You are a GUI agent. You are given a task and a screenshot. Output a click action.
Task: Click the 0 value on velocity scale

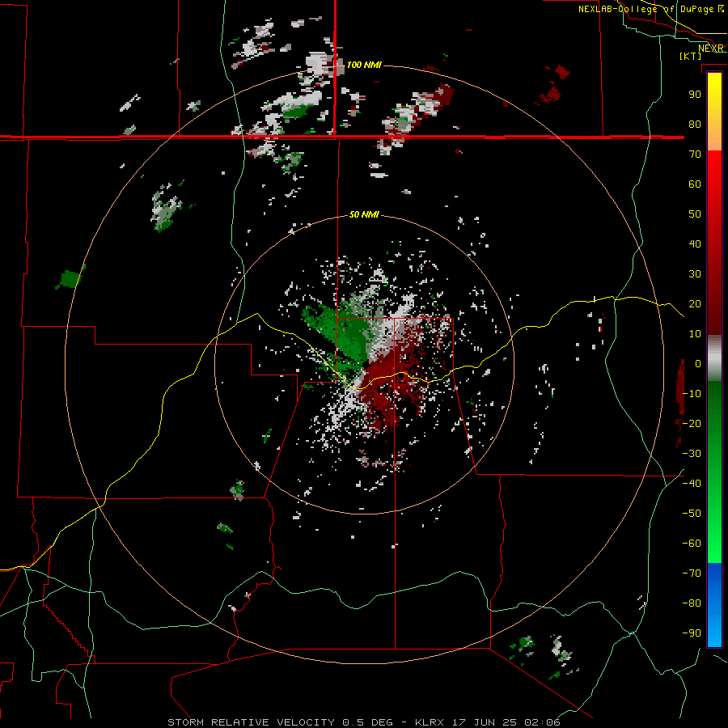point(698,364)
